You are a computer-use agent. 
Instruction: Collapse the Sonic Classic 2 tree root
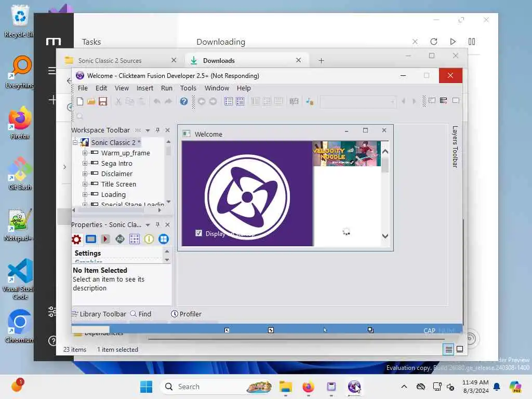(75, 142)
